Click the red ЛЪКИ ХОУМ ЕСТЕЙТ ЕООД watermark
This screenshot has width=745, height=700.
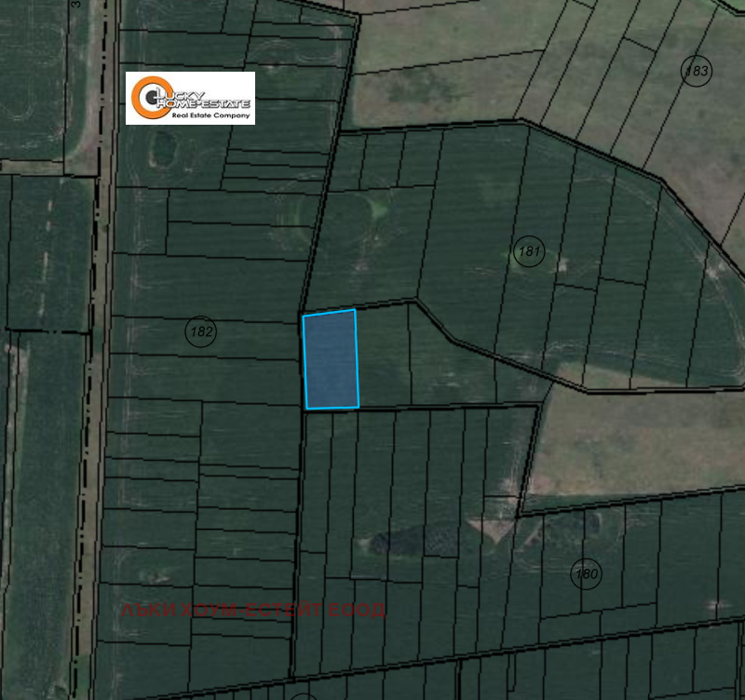pos(253,610)
